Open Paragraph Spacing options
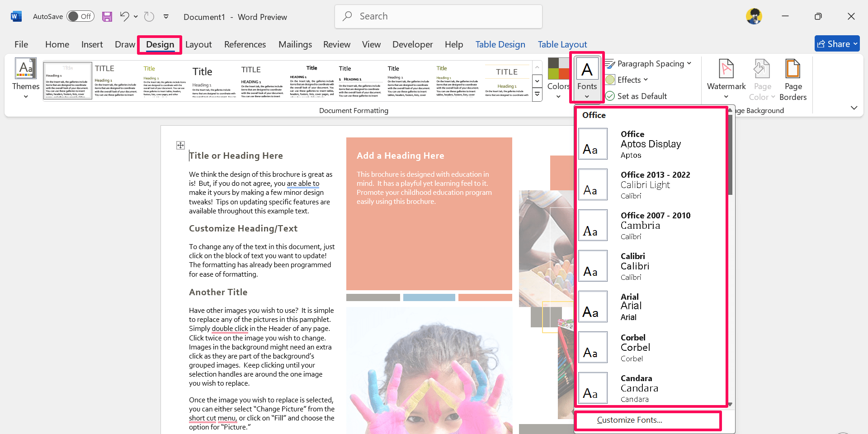 pyautogui.click(x=648, y=64)
